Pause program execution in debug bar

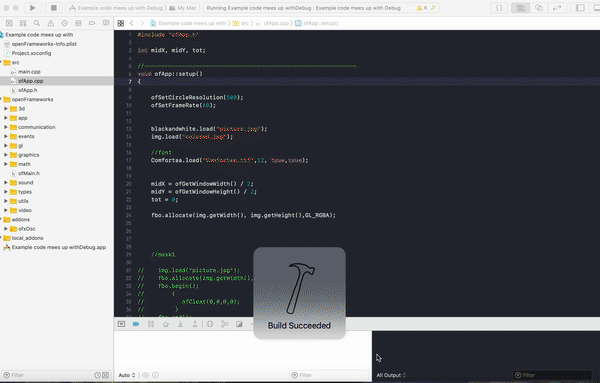(151, 324)
